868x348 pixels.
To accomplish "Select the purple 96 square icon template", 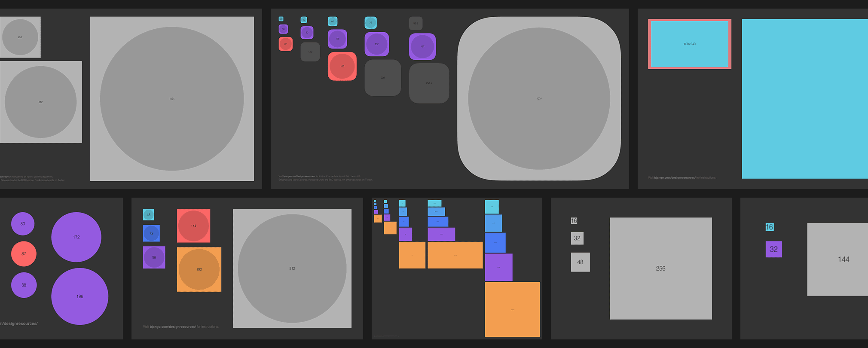I will click(154, 257).
